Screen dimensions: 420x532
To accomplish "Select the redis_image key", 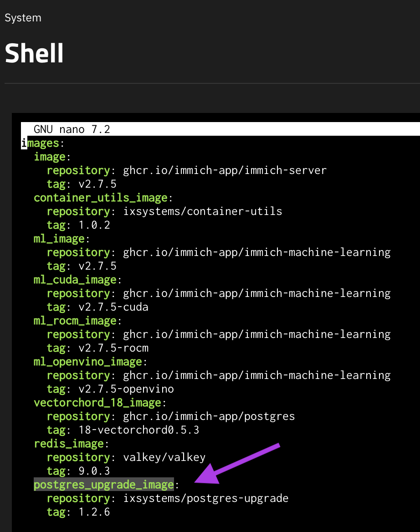I will click(69, 444).
